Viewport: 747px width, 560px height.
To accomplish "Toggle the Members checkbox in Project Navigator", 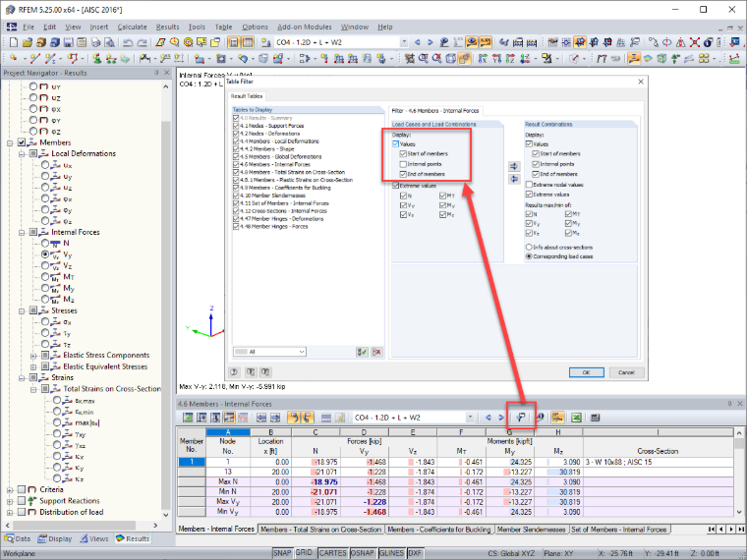I will pos(22,142).
